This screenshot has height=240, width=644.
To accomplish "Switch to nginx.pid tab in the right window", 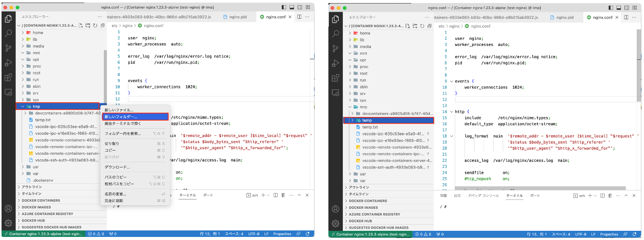I will click(x=566, y=17).
